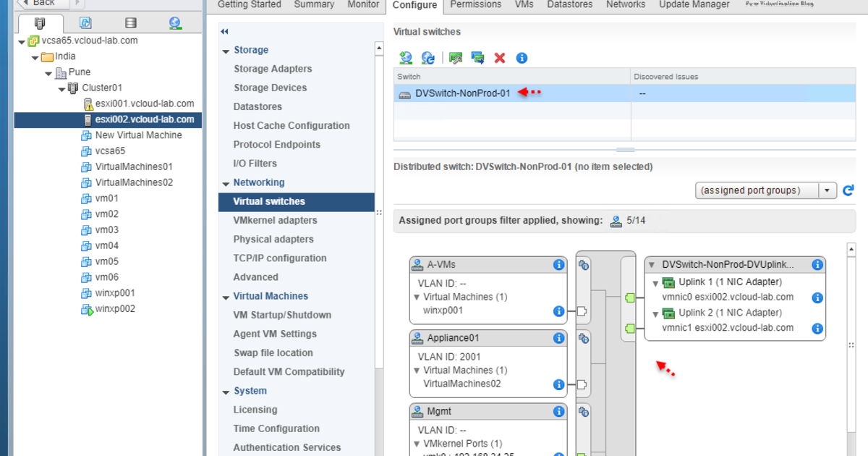Select winxp002 in the inventory tree
The width and height of the screenshot is (868, 456).
(x=114, y=309)
